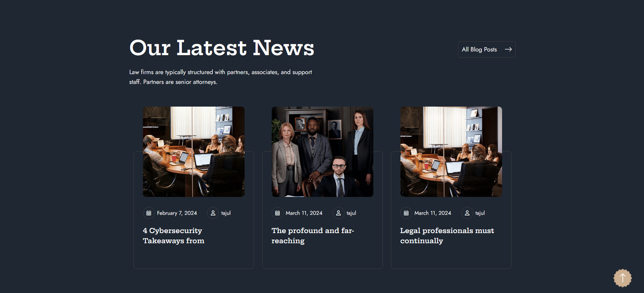
Task: Select the February 7, 2024 date link
Action: coord(177,213)
